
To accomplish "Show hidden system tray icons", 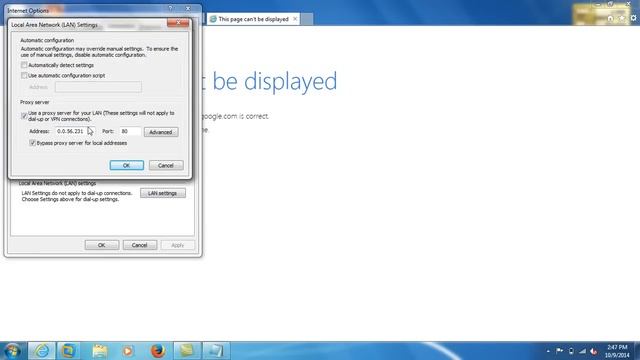I will click(548, 351).
